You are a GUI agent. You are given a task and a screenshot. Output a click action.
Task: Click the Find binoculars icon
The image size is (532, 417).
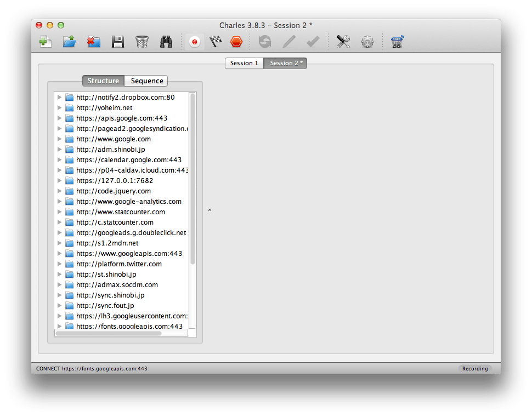(166, 42)
